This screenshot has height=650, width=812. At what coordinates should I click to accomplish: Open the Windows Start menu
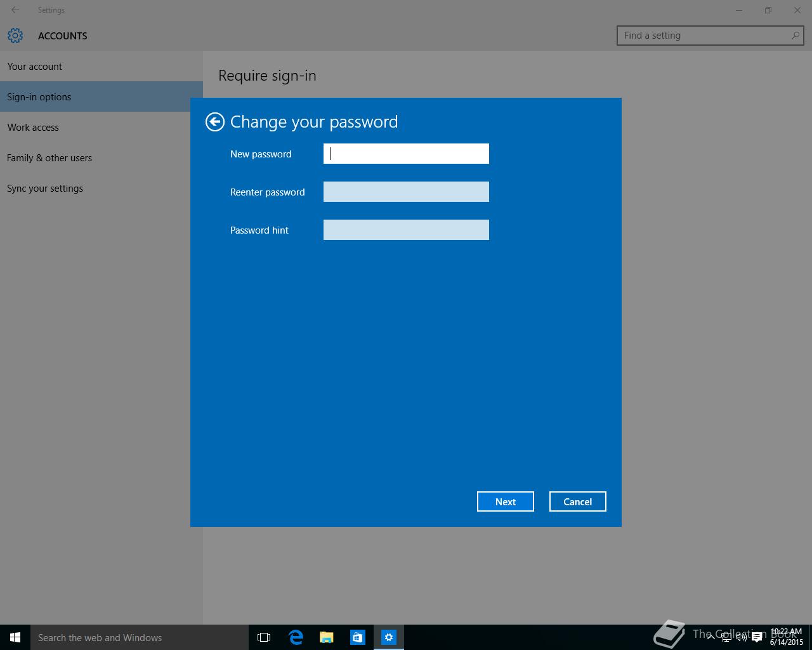coord(15,637)
